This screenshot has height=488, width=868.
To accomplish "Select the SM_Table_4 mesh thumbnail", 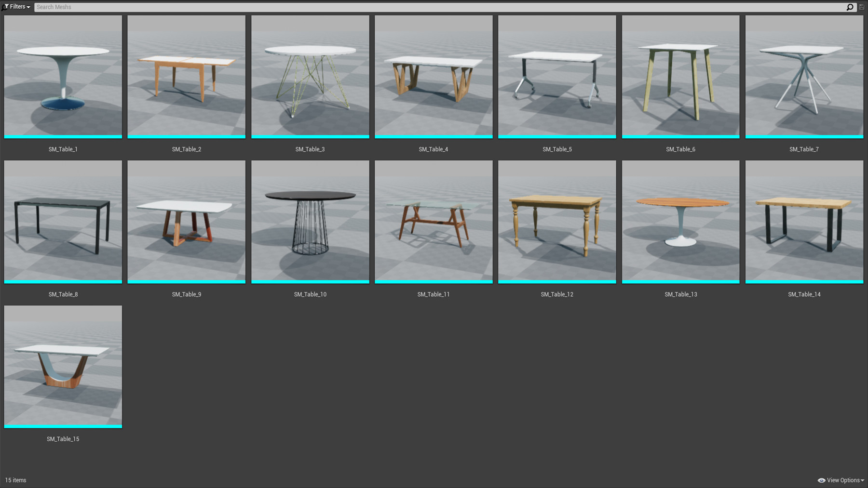I will pos(434,77).
